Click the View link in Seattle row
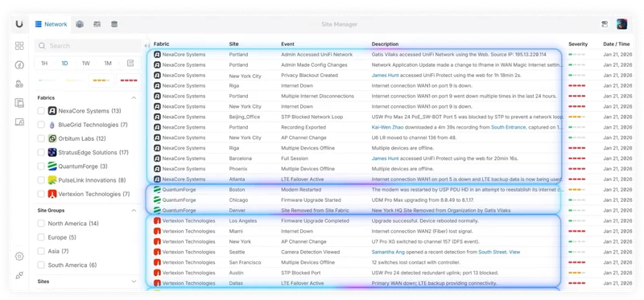The image size is (644, 300). pyautogui.click(x=514, y=252)
